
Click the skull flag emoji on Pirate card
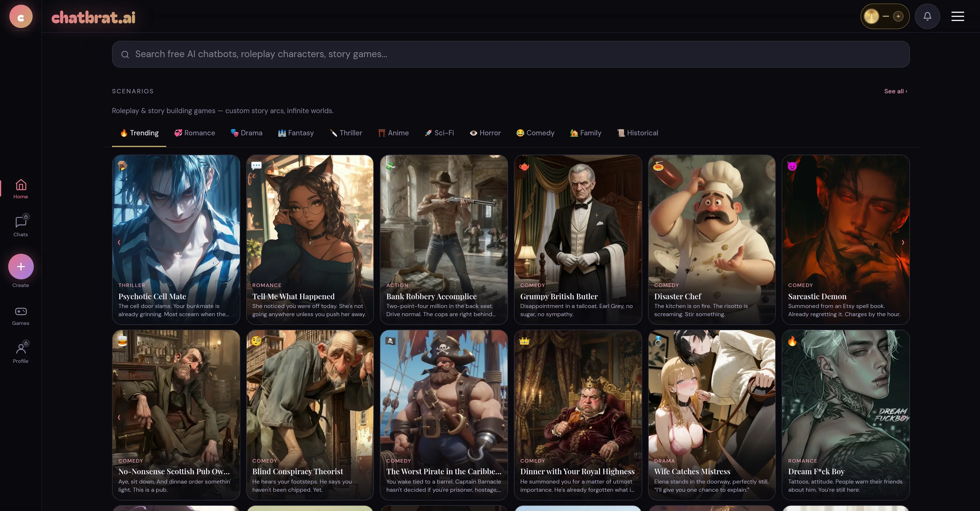point(390,341)
